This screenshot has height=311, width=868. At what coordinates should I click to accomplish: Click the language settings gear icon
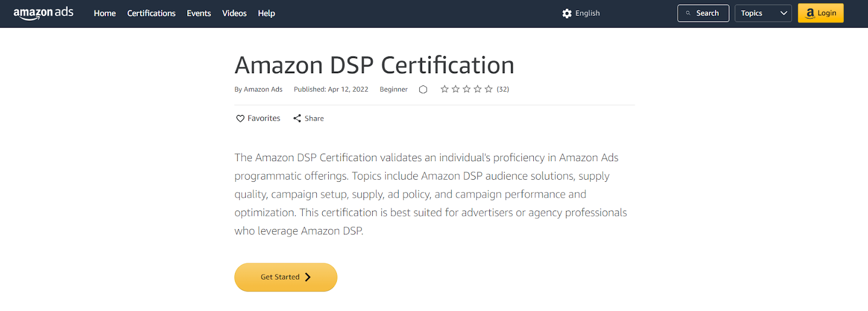(x=567, y=14)
